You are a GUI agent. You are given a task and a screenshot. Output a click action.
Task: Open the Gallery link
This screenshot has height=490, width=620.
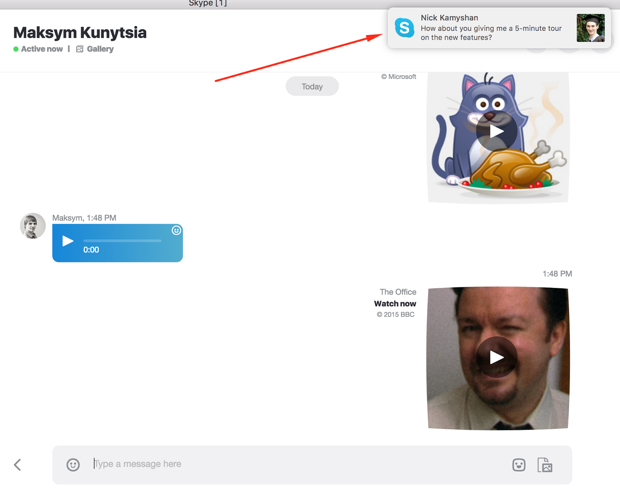coord(100,49)
